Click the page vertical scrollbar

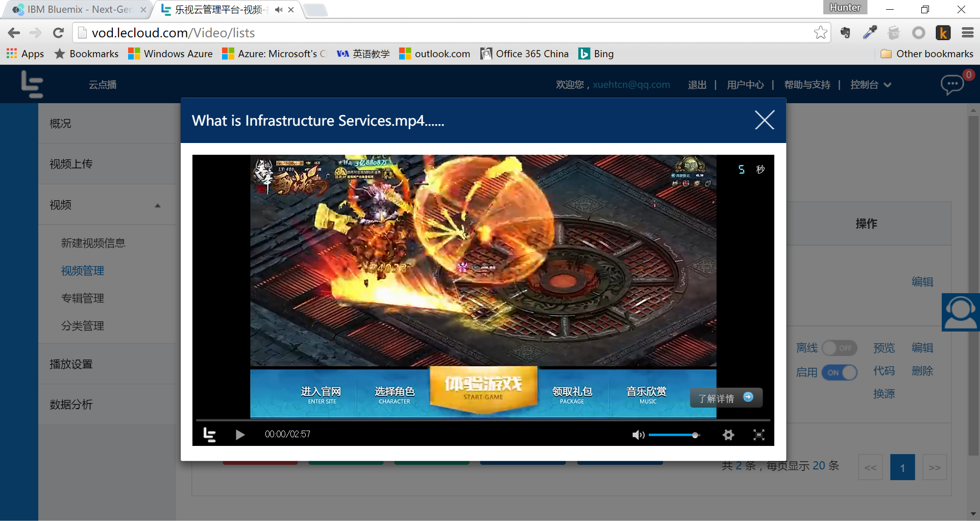[x=973, y=286]
